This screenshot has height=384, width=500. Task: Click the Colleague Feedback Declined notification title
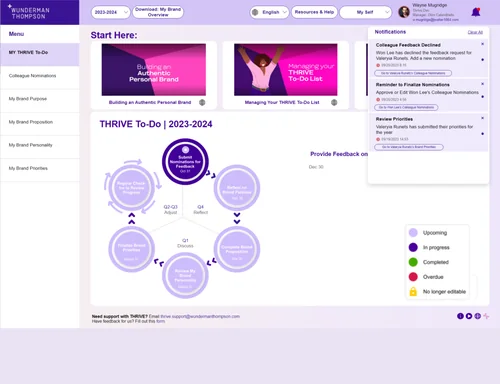(x=408, y=45)
